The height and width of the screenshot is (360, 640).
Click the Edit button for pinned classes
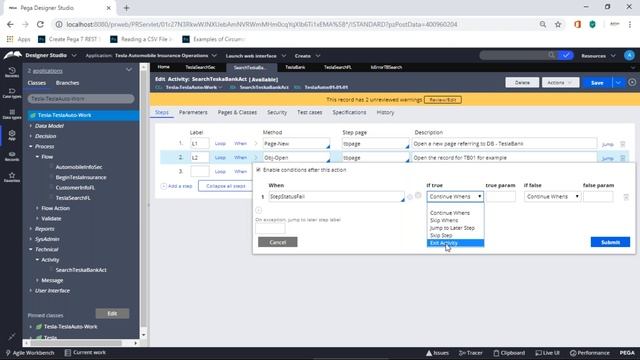click(112, 313)
